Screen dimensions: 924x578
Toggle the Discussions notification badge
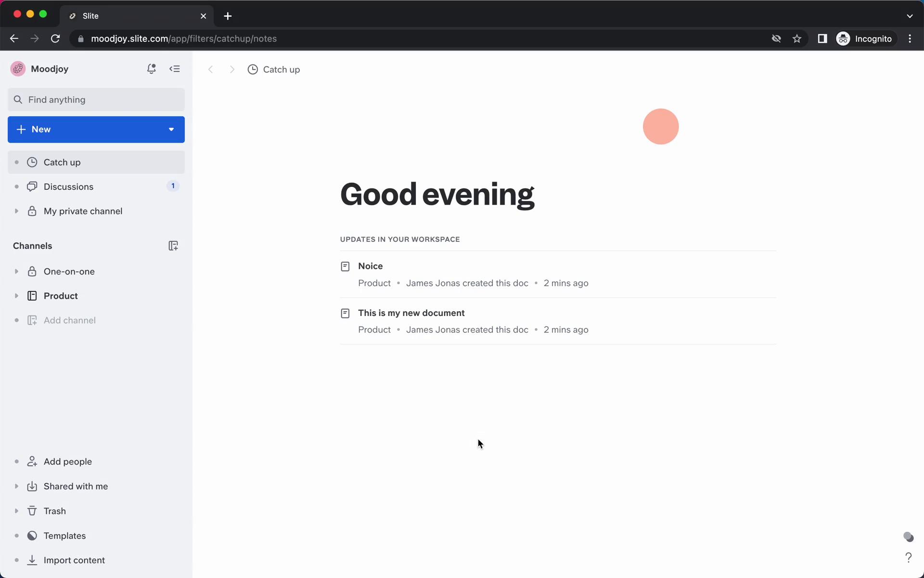pyautogui.click(x=172, y=186)
